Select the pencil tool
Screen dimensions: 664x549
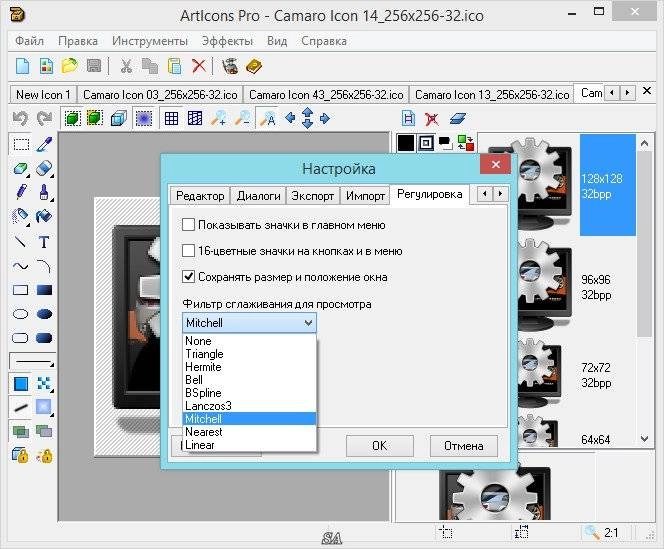tap(21, 192)
